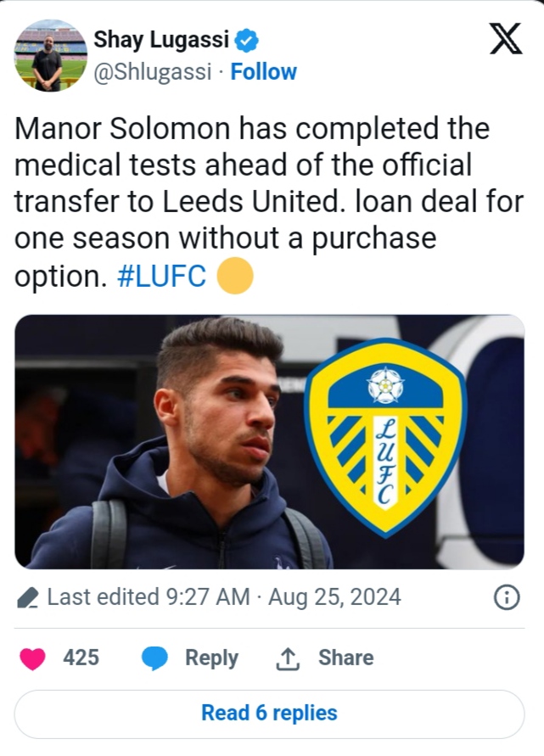Open the #LUFC hashtag
Image resolution: width=544 pixels, height=756 pixels.
click(x=160, y=277)
